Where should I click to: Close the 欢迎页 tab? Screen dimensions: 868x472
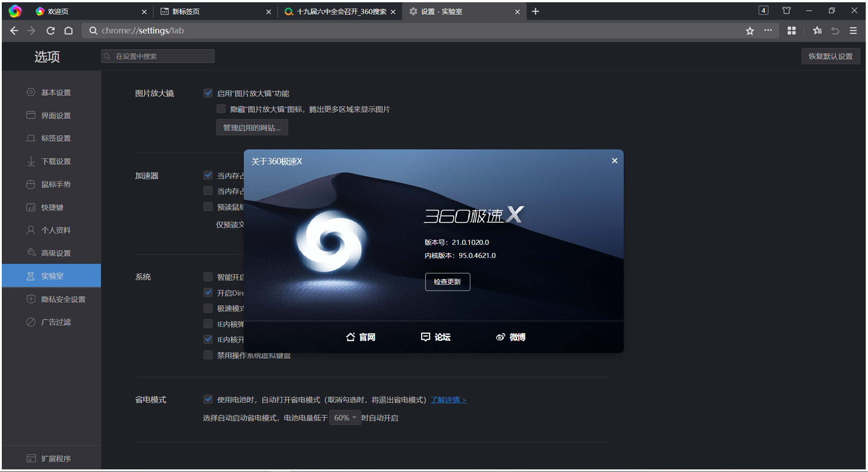[144, 12]
